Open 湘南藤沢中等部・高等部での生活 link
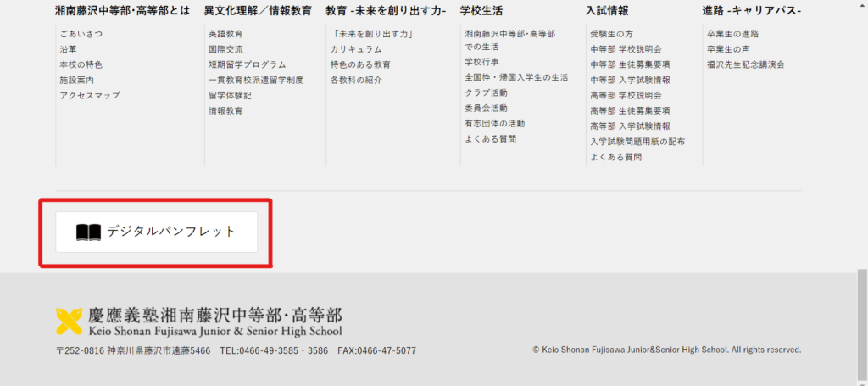 point(510,41)
